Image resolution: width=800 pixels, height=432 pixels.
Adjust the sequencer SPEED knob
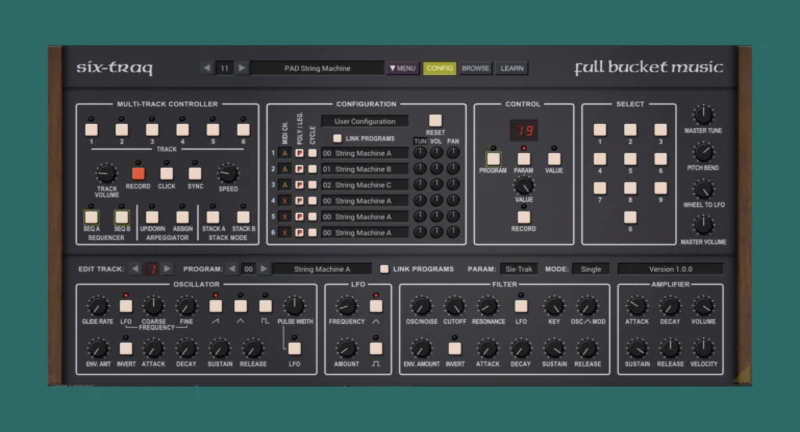click(x=228, y=173)
